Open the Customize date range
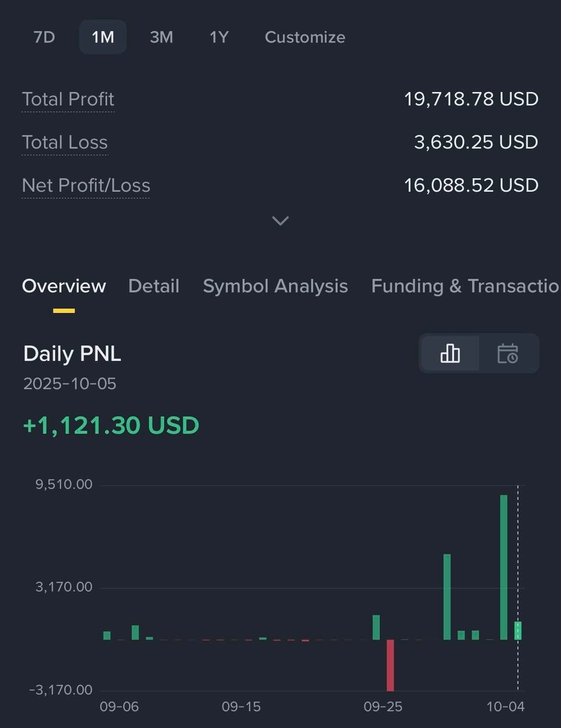This screenshot has height=728, width=561. [305, 37]
